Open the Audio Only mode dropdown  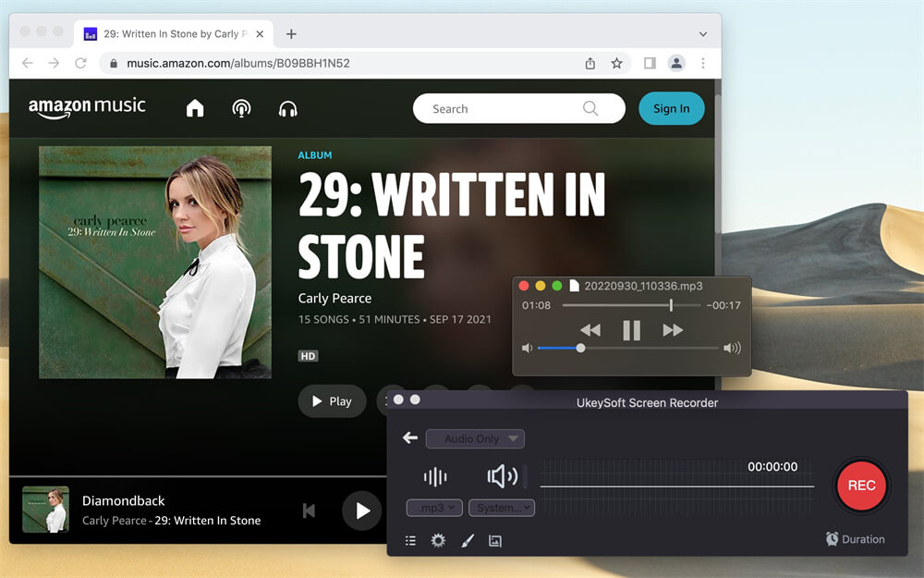tap(475, 438)
